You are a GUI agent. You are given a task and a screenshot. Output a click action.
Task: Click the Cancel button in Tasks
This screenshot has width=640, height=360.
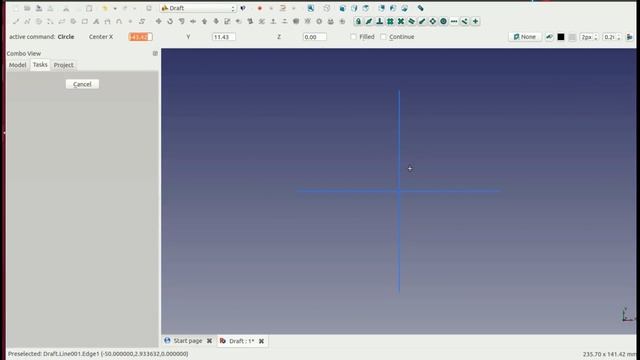tap(82, 84)
